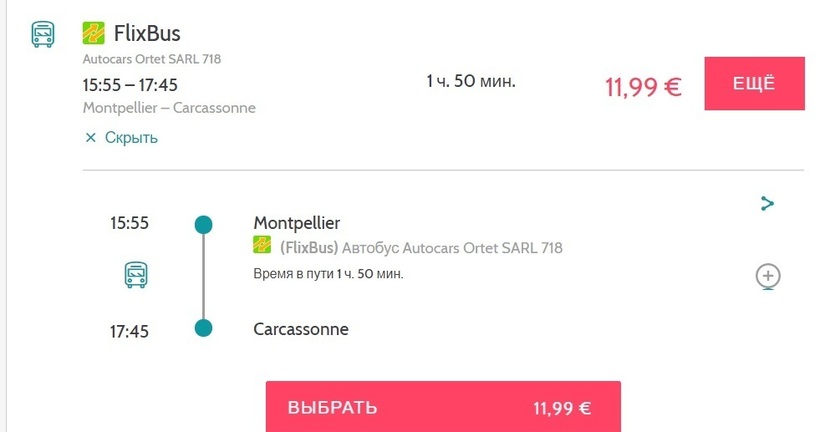Click the Время в пути travel time line
This screenshot has width=820, height=432.
coord(328,274)
